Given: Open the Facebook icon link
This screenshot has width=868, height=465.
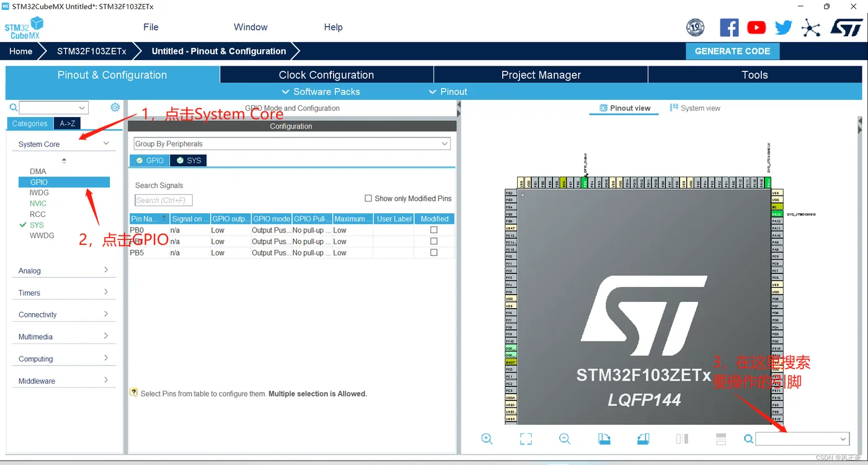Looking at the screenshot, I should tap(729, 27).
